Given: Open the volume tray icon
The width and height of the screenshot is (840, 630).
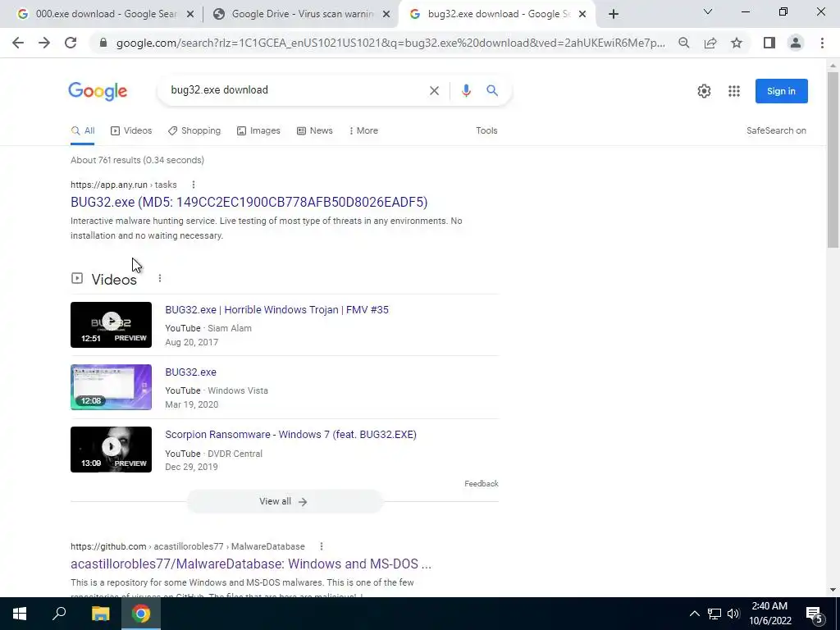Looking at the screenshot, I should point(733,614).
